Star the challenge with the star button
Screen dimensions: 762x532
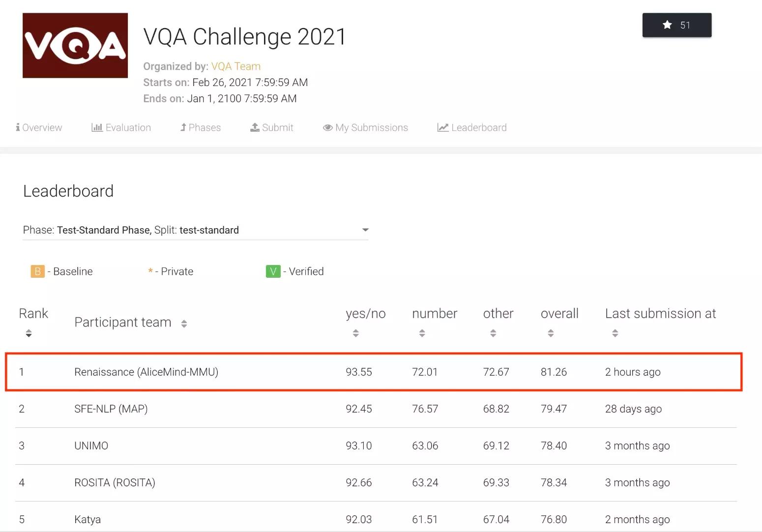point(676,25)
